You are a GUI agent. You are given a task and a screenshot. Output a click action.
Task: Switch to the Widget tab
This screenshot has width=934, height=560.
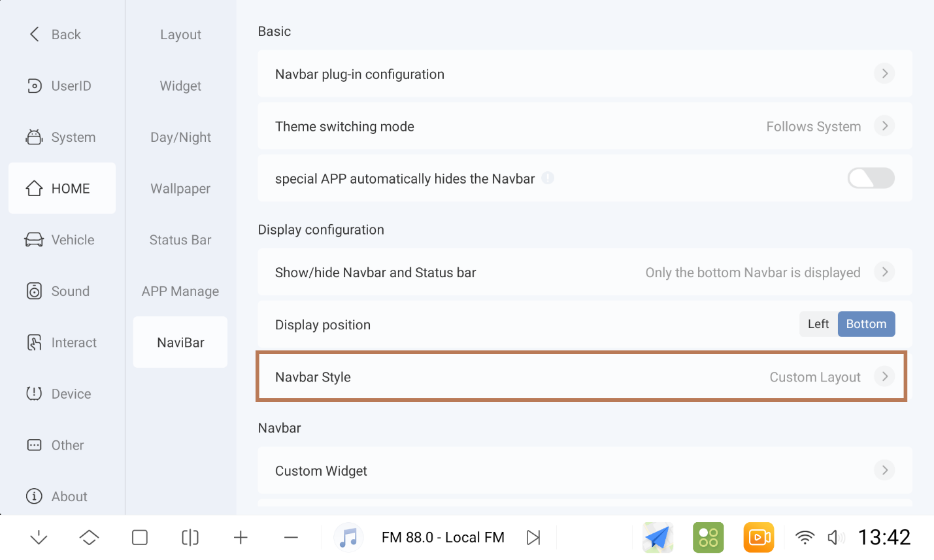[x=180, y=86]
